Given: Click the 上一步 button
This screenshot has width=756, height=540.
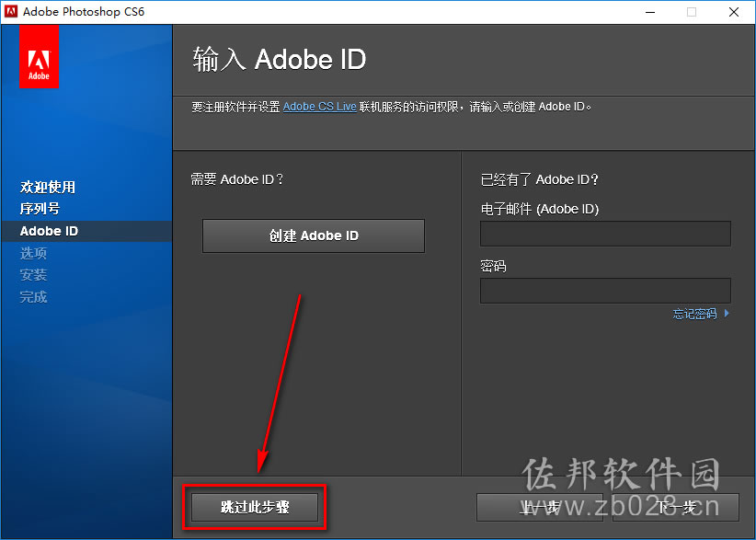Looking at the screenshot, I should click(540, 507).
